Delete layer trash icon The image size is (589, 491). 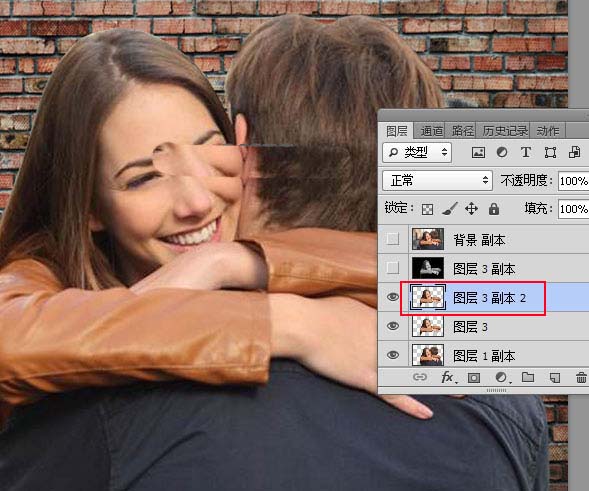click(x=581, y=377)
